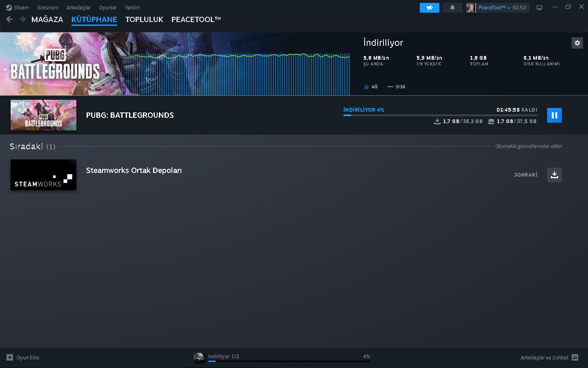Click the user avatar picture
Image resolution: width=588 pixels, height=368 pixels.
click(470, 8)
